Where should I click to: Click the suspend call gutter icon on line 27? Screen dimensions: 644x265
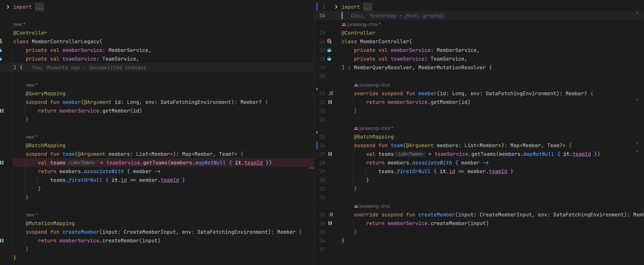coord(330,154)
